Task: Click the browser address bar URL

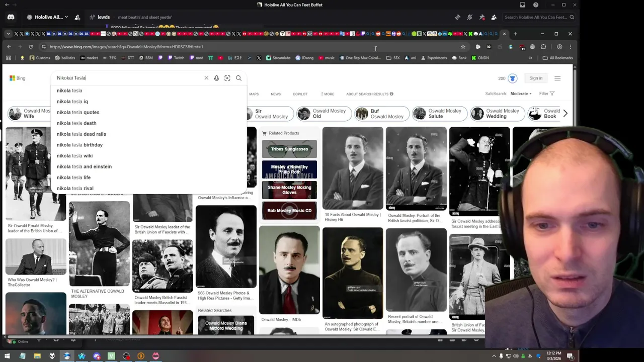Action: [126, 47]
